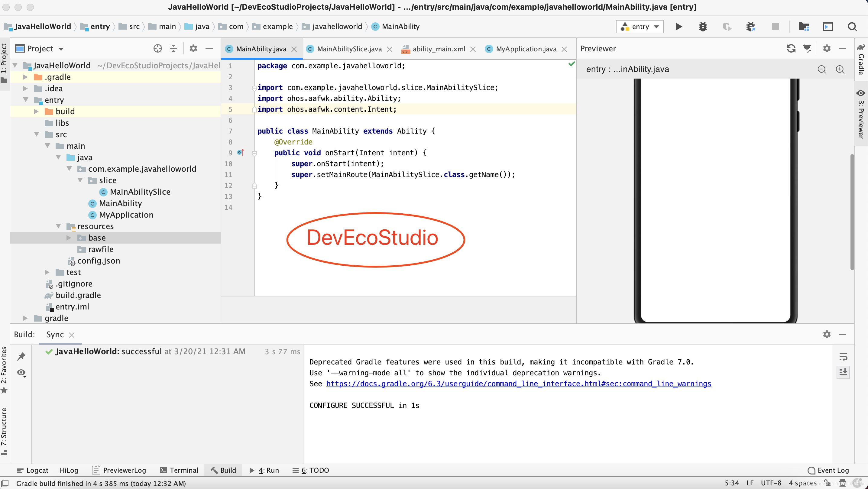This screenshot has height=489, width=868.
Task: Locate the current file with crosshair icon
Action: tap(157, 49)
